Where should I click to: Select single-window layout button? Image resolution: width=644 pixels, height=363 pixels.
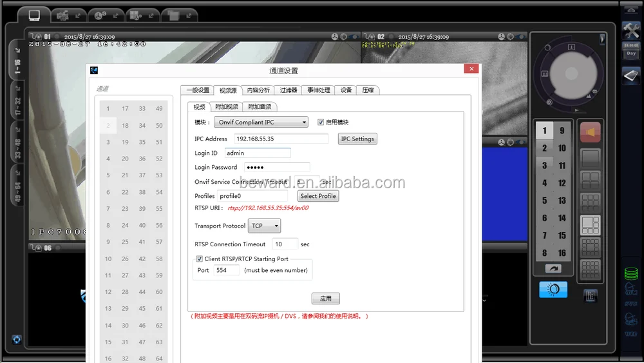point(590,158)
